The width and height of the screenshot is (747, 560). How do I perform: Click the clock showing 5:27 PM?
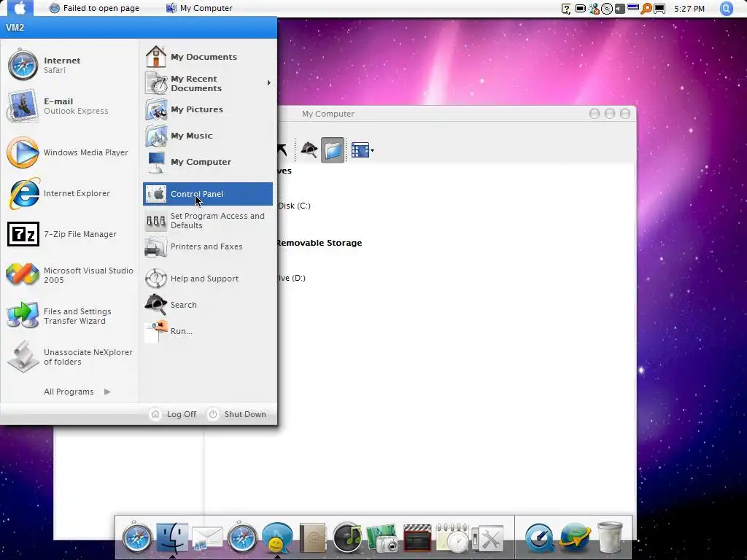(x=689, y=9)
